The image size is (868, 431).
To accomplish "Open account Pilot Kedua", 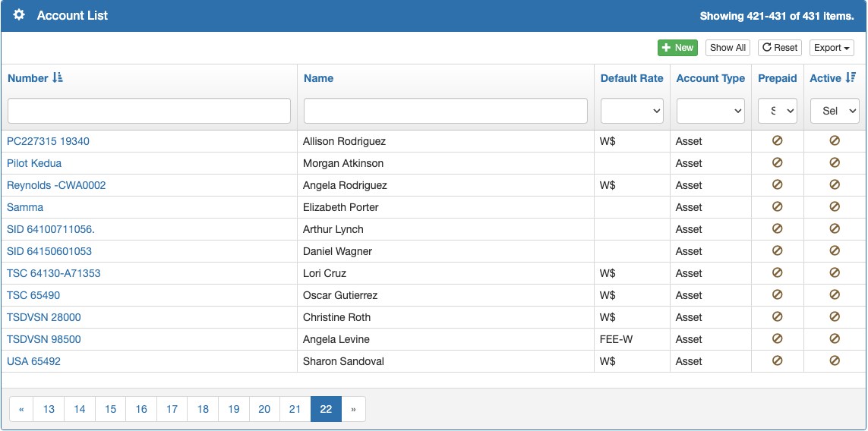I will click(34, 163).
